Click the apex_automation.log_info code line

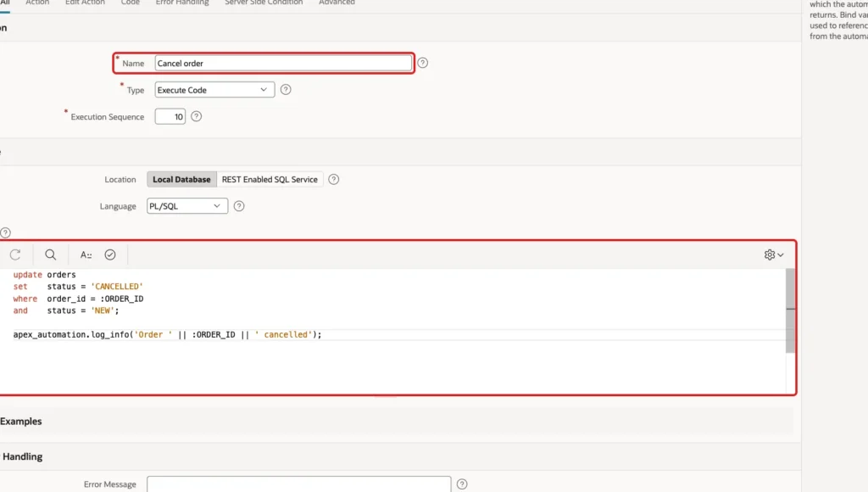167,335
